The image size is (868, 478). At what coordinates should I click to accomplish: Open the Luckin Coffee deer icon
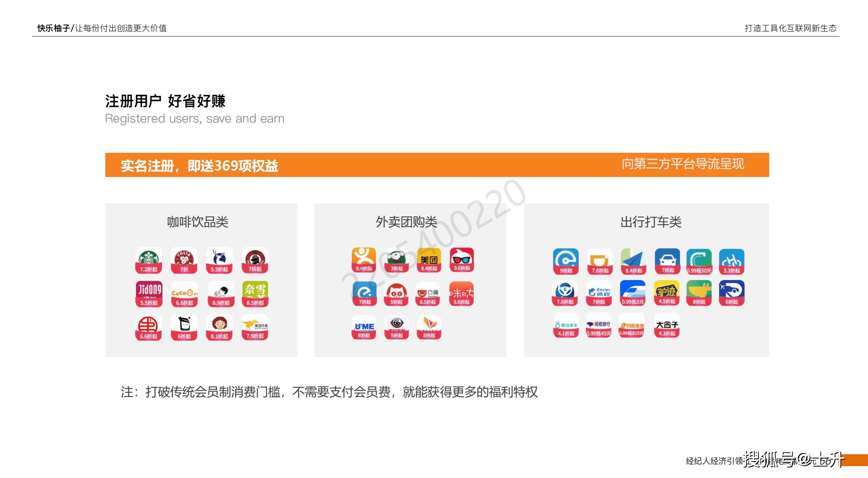point(219,260)
